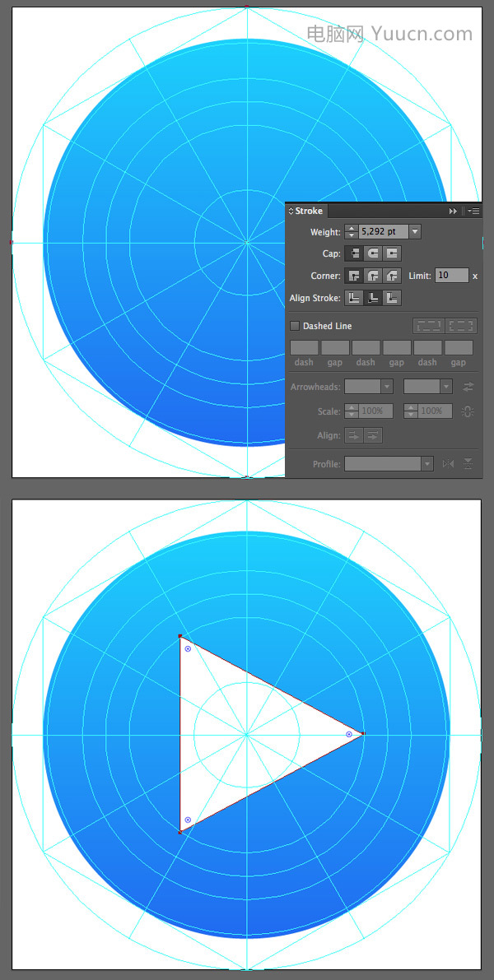
Task: Flip stroke profile along
Action: pos(448,464)
